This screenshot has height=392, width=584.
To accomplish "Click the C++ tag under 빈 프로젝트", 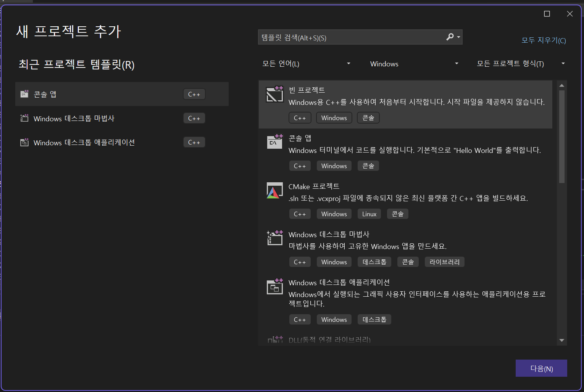I will click(300, 118).
